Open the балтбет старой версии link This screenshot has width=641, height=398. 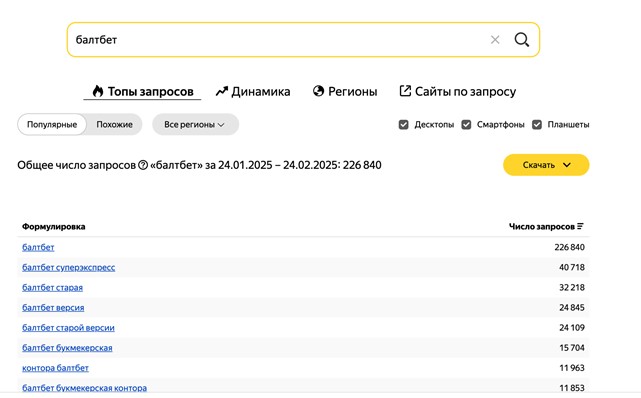(68, 328)
